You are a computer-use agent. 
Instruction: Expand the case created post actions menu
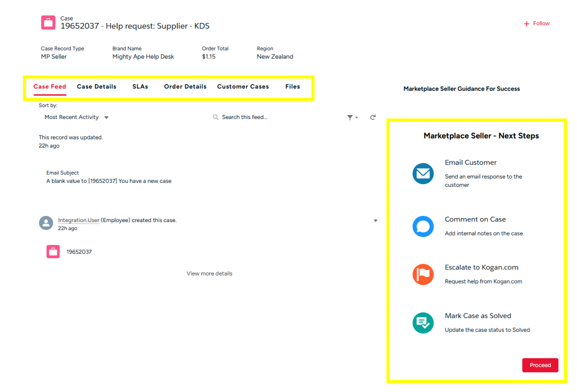click(375, 220)
